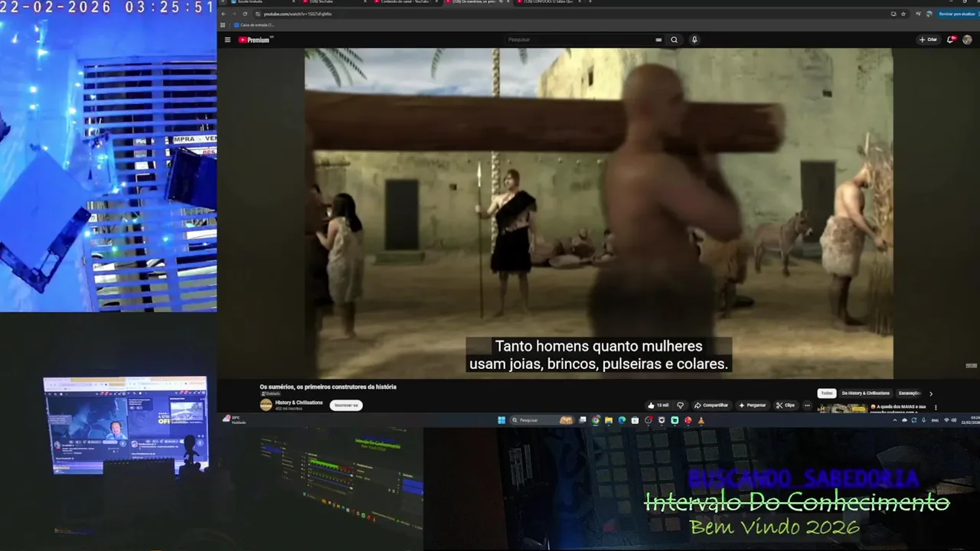Bookmark page with the star icon

click(x=903, y=14)
